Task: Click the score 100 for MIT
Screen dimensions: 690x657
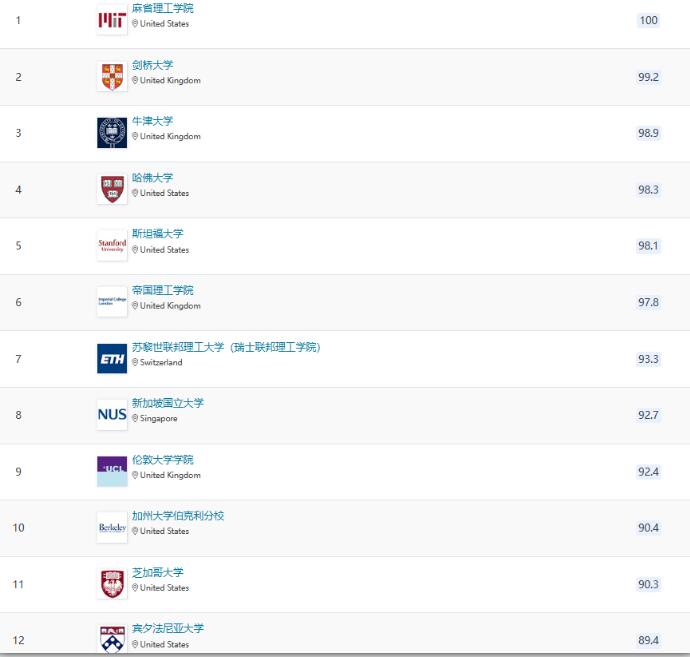Action: click(648, 20)
